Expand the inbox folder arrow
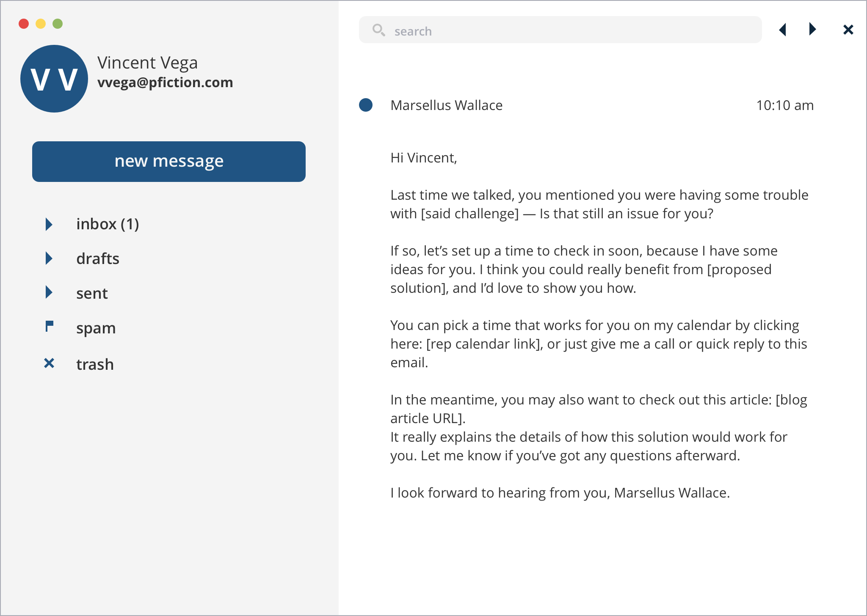The height and width of the screenshot is (616, 867). (x=49, y=224)
